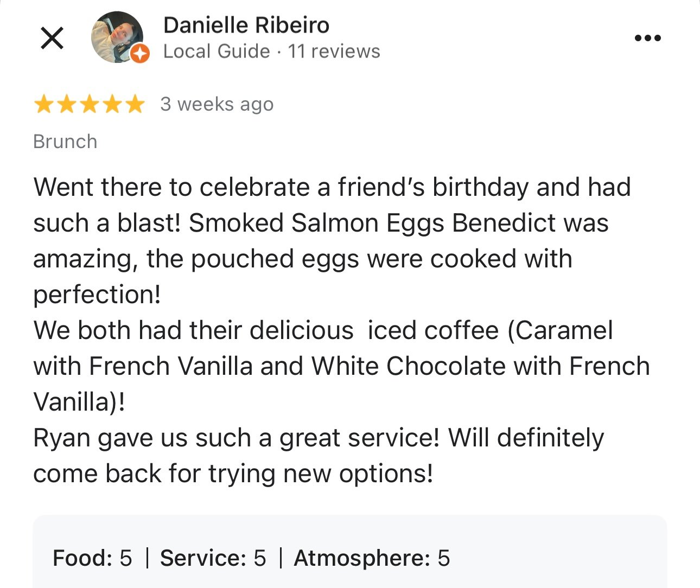The width and height of the screenshot is (700, 588).
Task: Tap the line mentioning Ryan's great service
Action: coord(318,438)
